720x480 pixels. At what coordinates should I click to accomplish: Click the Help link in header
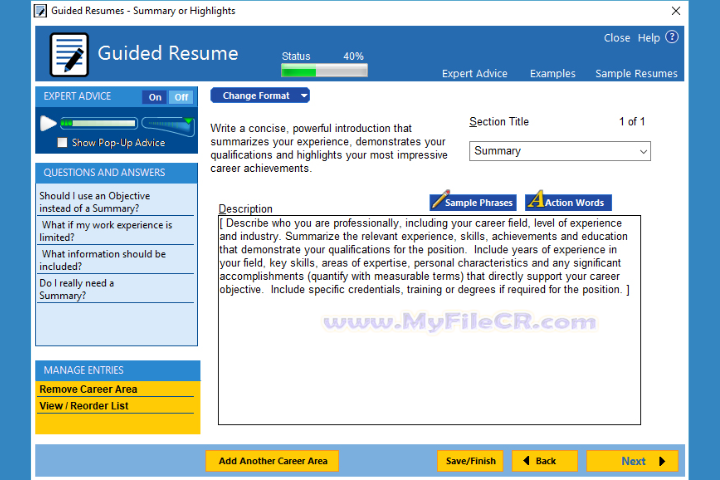point(648,38)
